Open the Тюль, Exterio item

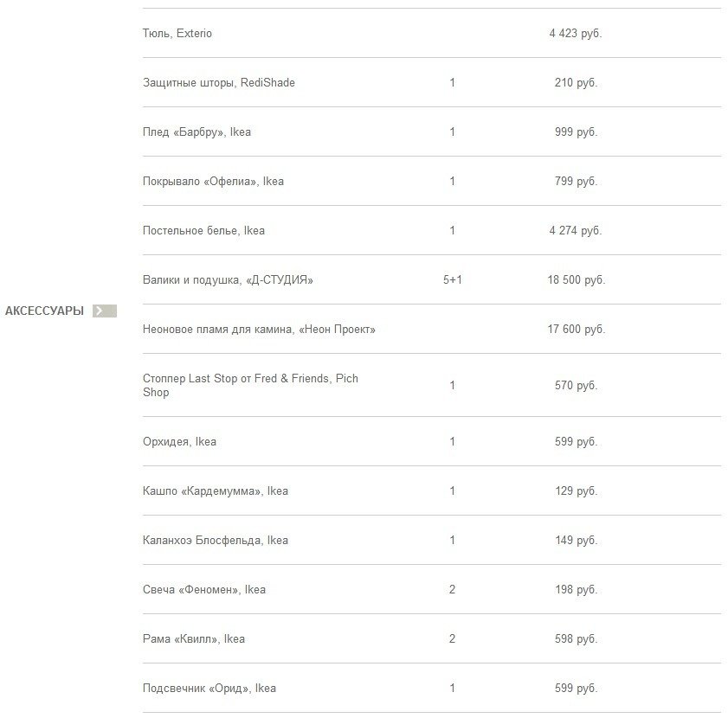tap(177, 34)
